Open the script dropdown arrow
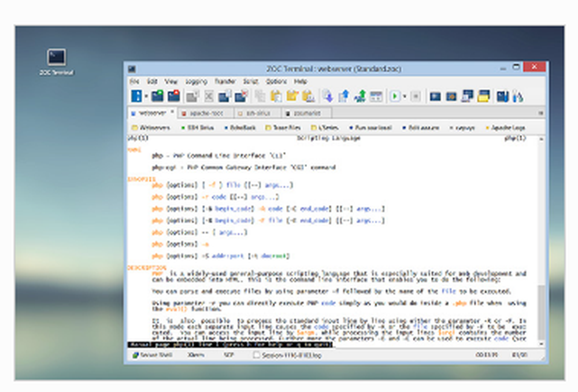The image size is (578, 392). (405, 96)
